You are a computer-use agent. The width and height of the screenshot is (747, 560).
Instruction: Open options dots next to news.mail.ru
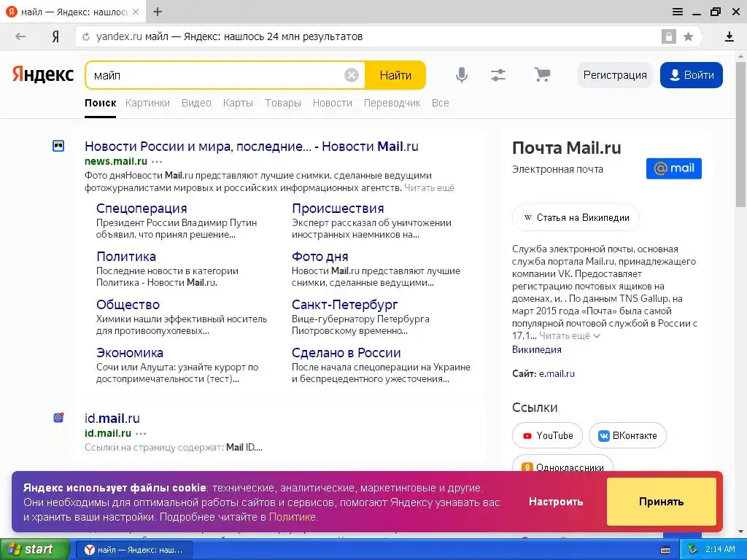pos(157,161)
